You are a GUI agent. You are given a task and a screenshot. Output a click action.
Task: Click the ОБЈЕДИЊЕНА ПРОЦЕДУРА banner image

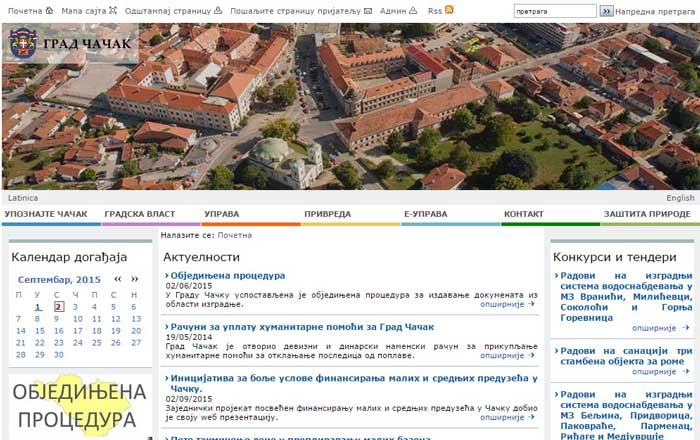(80, 407)
